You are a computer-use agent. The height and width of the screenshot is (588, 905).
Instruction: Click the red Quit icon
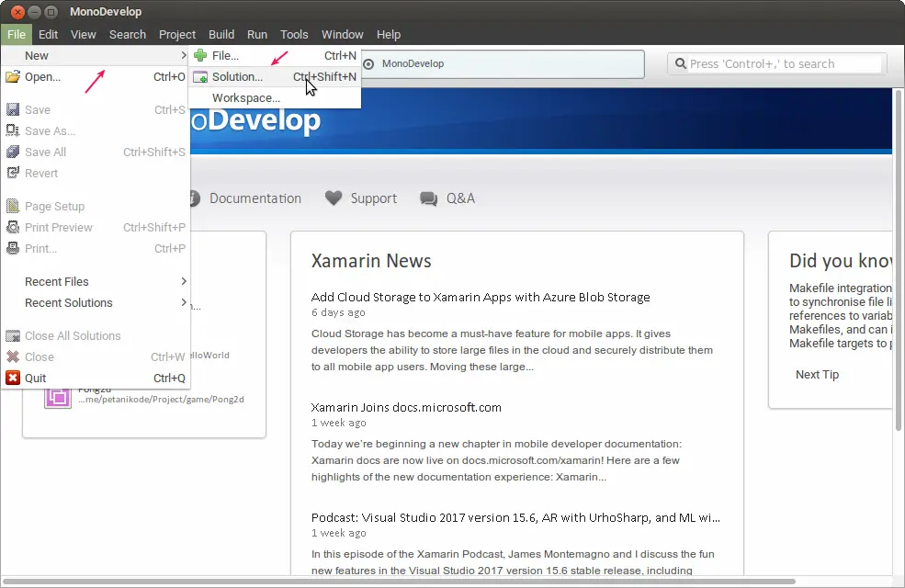(15, 378)
